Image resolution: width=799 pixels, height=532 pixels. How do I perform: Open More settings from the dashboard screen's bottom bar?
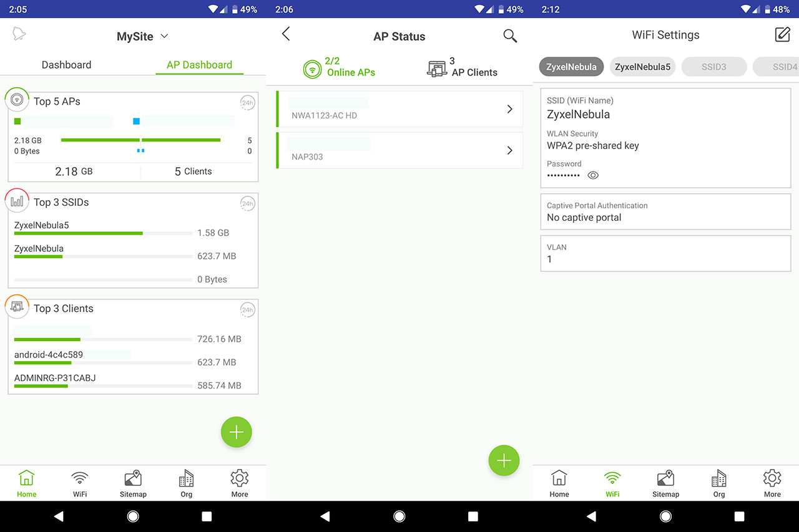pyautogui.click(x=240, y=483)
